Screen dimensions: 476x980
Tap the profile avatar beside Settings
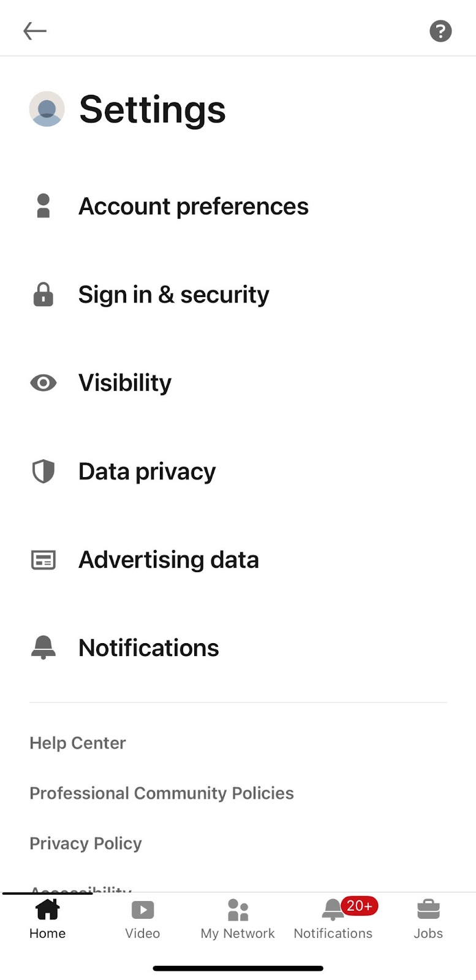pos(47,109)
